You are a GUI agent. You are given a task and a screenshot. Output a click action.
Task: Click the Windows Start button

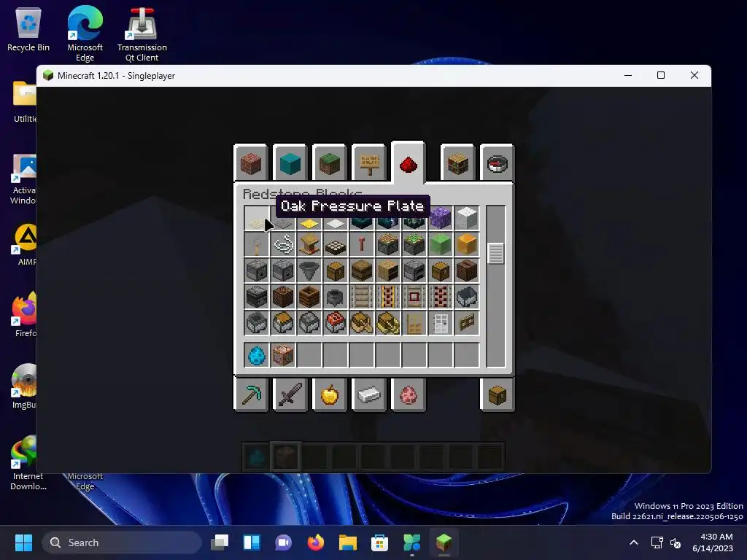tap(23, 542)
